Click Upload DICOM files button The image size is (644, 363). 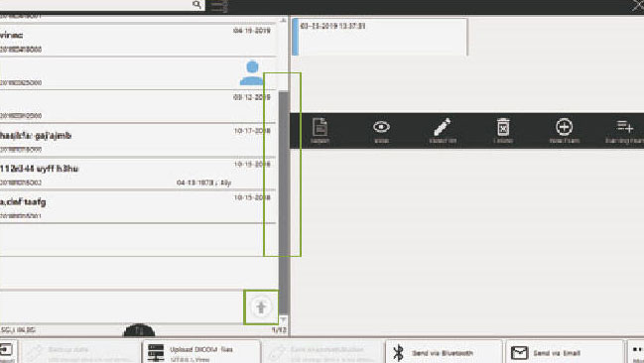coord(201,352)
